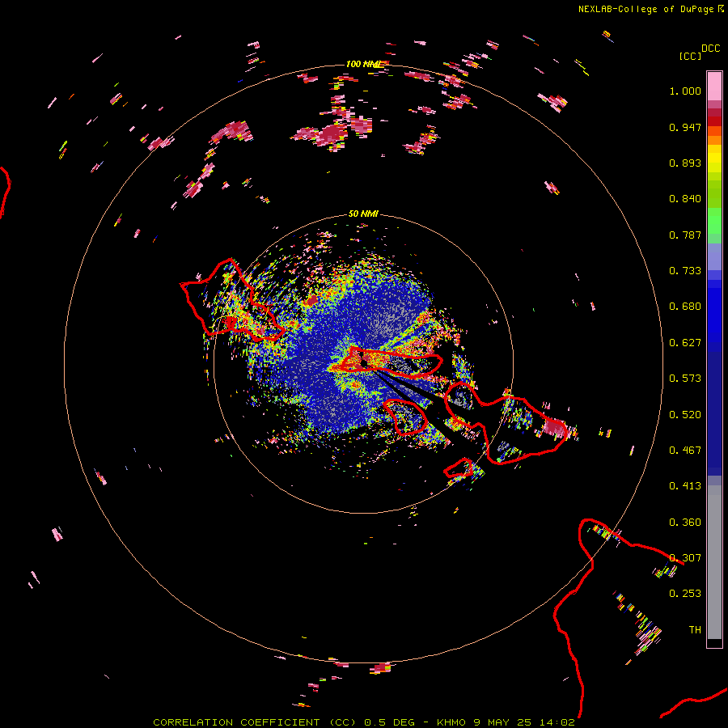Select the 0.467 legend value

coord(685,451)
